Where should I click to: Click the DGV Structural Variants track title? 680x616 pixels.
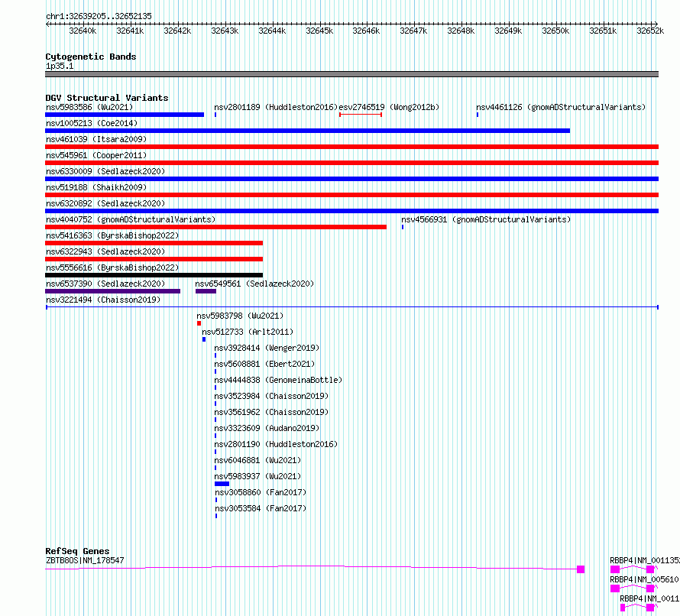107,98
